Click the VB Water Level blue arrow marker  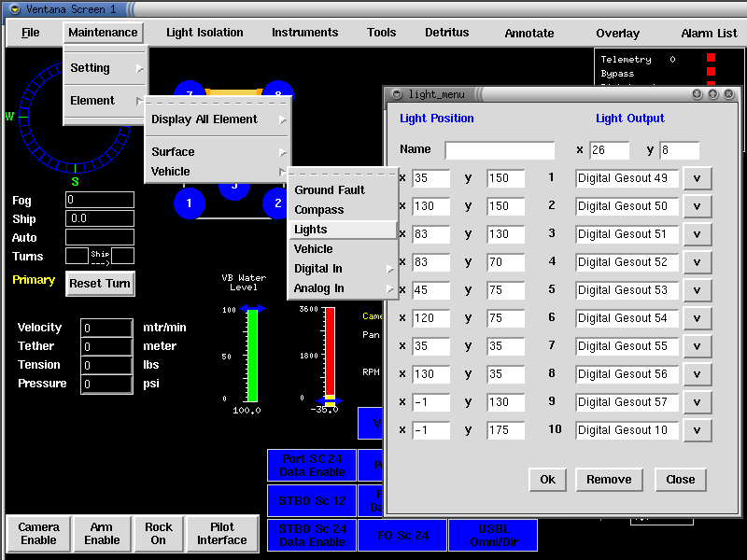252,309
